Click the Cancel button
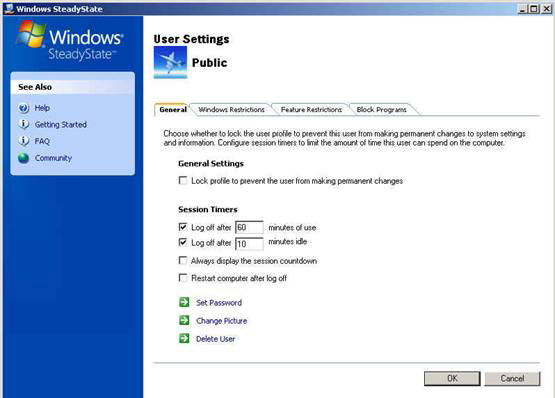 click(512, 378)
